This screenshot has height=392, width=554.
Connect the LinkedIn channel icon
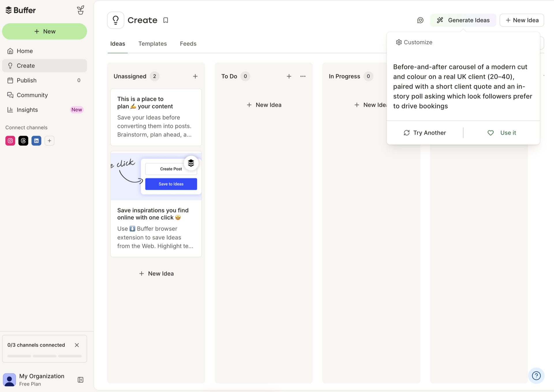pyautogui.click(x=36, y=141)
